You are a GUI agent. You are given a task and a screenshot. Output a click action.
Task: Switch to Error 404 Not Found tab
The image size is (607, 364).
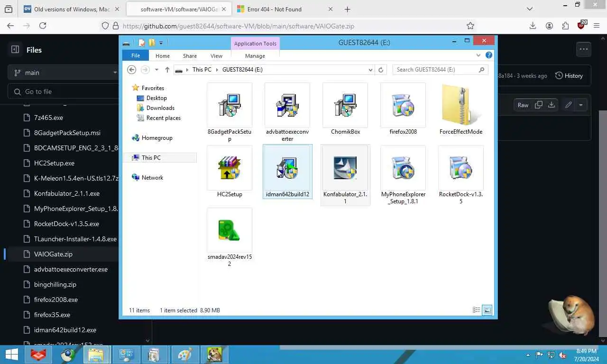[285, 9]
